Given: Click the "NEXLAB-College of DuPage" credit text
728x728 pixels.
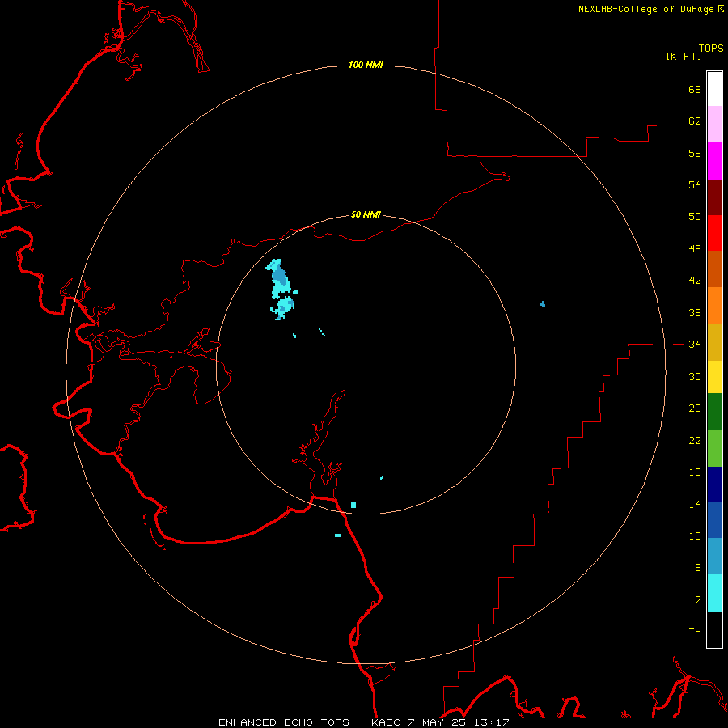Looking at the screenshot, I should click(645, 9).
